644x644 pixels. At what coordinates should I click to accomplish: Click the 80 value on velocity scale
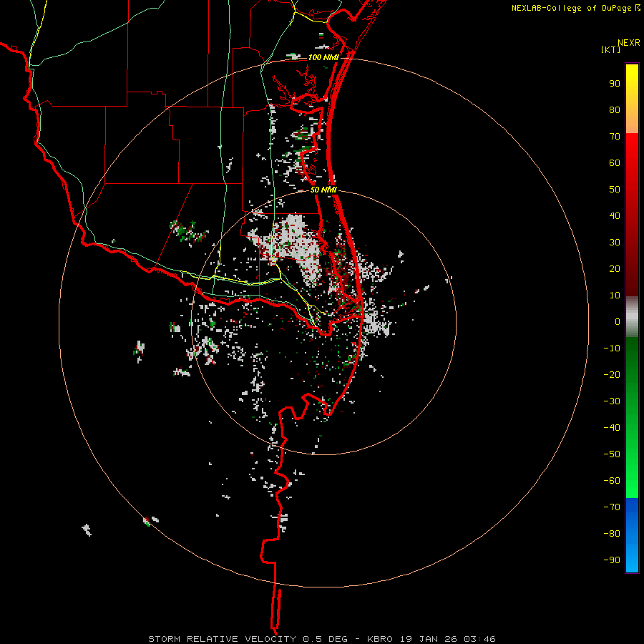[615, 109]
